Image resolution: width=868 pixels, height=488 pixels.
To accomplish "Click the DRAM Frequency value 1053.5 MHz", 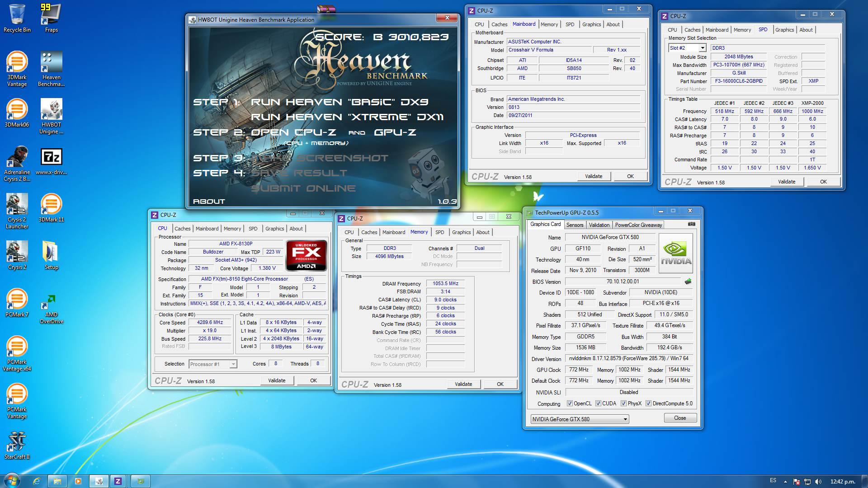I will 445,284.
